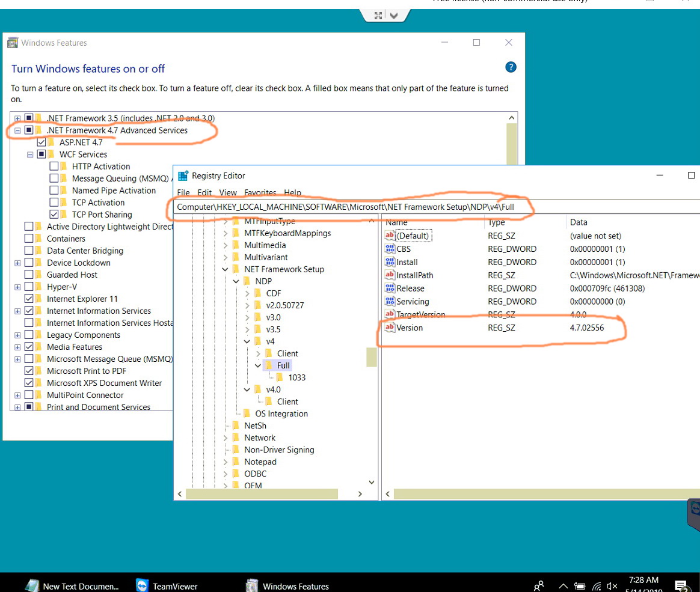Image resolution: width=700 pixels, height=592 pixels.
Task: Open the Edit menu in Registry Editor
Action: 204,193
